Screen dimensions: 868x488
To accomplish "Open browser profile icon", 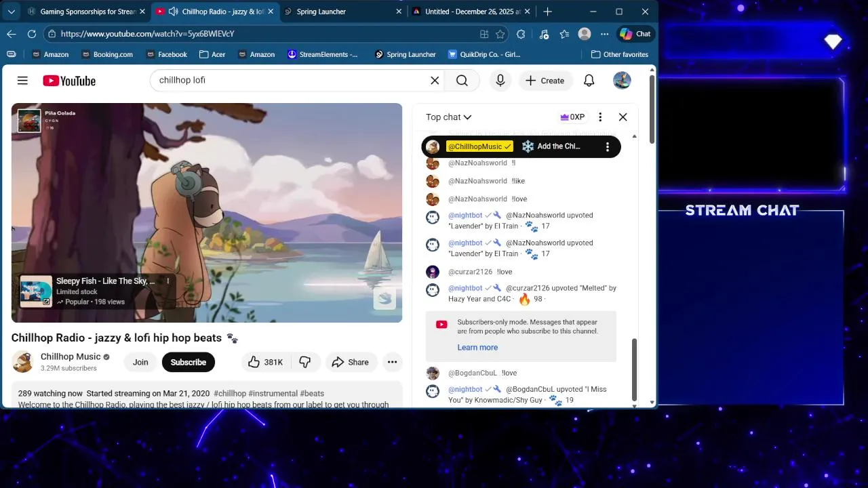I will click(585, 34).
